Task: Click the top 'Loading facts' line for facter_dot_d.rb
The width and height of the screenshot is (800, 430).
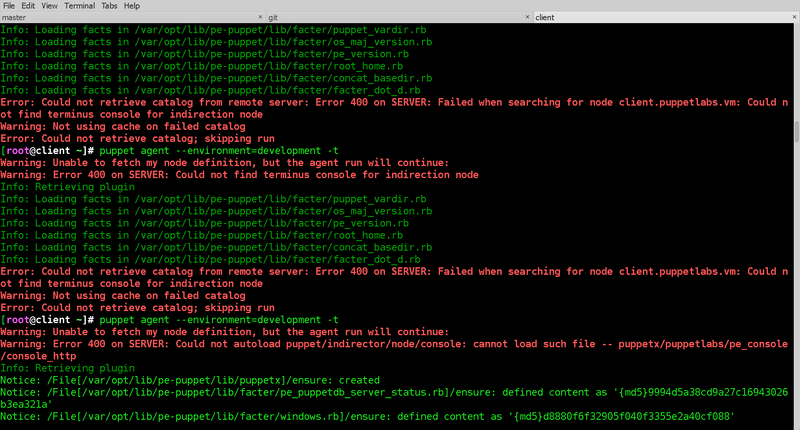Action: tap(210, 90)
